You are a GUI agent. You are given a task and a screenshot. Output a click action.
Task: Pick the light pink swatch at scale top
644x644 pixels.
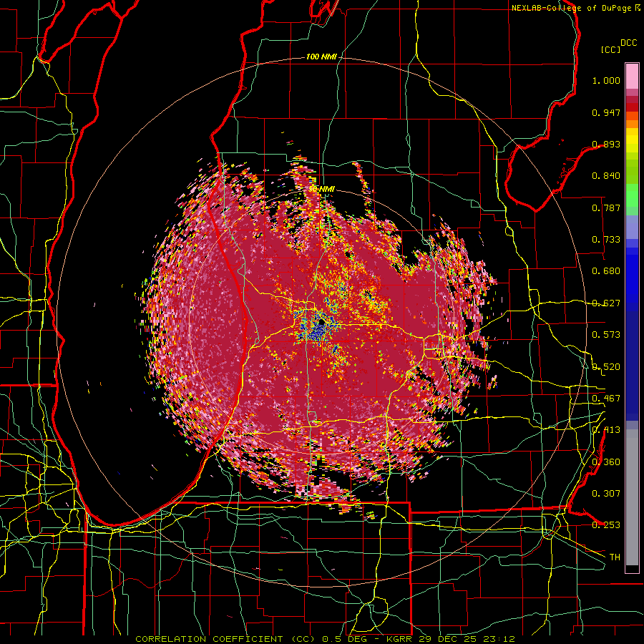tap(632, 76)
